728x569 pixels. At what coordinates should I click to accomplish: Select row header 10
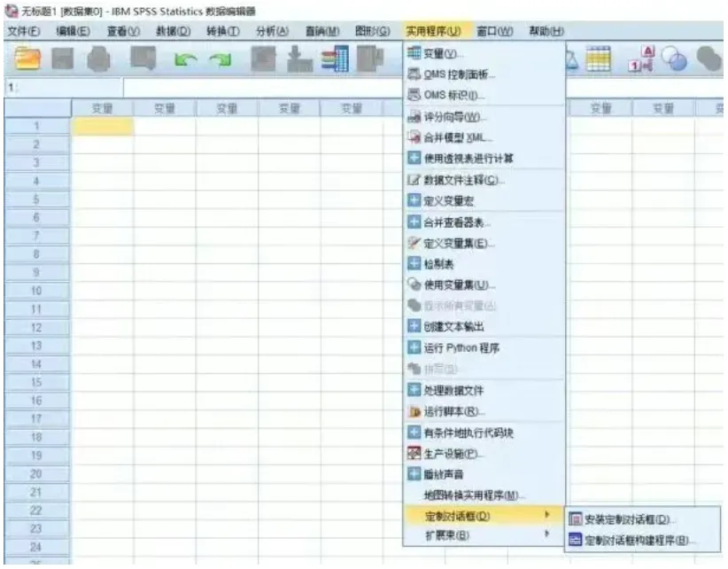(x=37, y=291)
